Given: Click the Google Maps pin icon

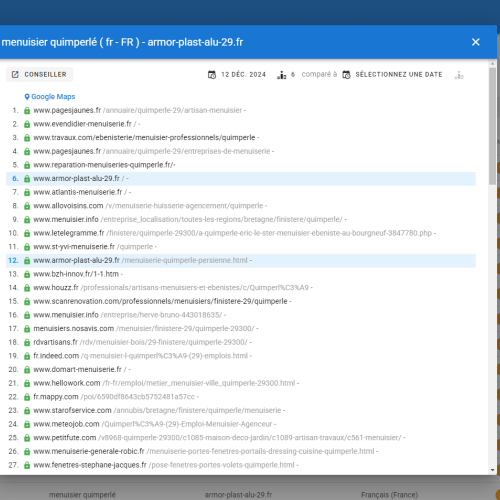Looking at the screenshot, I should 27,97.
